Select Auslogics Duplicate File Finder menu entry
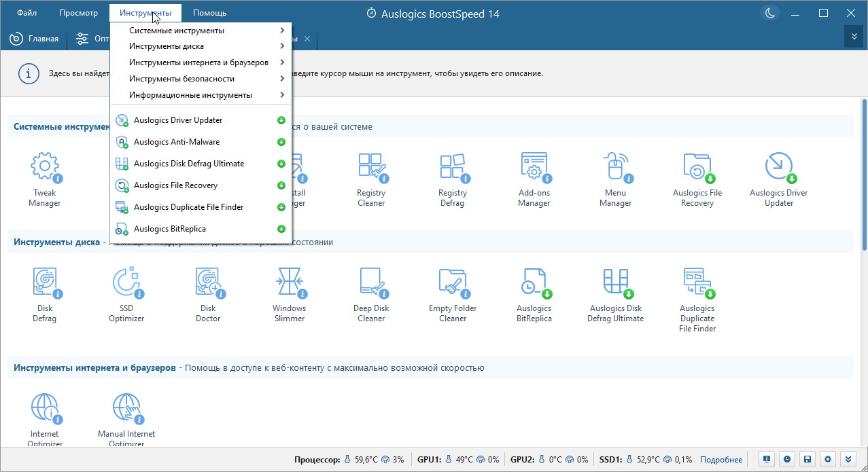 pyautogui.click(x=201, y=207)
